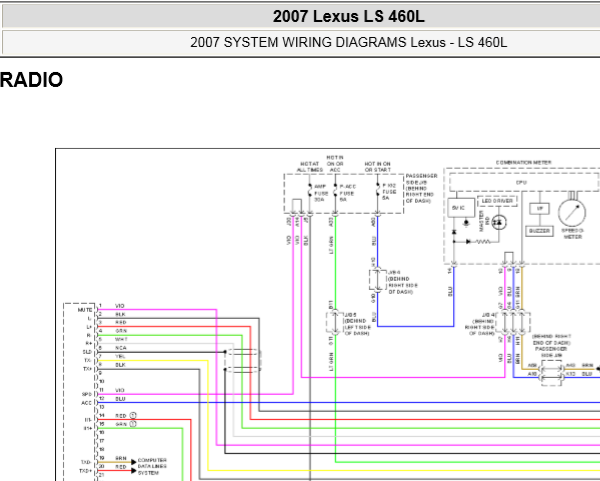This screenshot has height=481, width=600.
Task: Click the J/B 4 junction connector symbol
Action: point(513,323)
